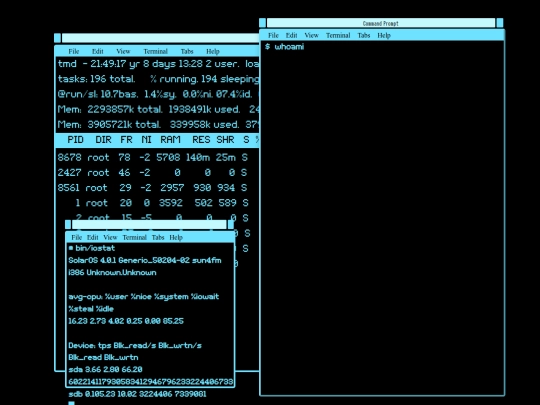Open View menu in the process monitor window
540x405 pixels.
[x=123, y=51]
